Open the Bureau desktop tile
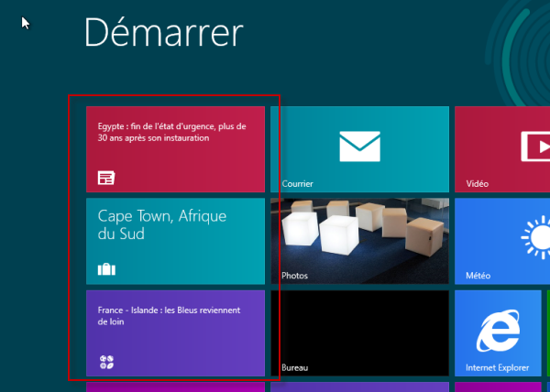The image size is (550, 392). pos(359,333)
